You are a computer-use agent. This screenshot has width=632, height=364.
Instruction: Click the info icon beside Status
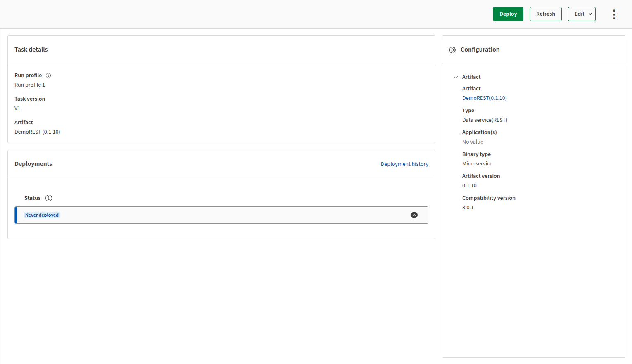point(49,198)
